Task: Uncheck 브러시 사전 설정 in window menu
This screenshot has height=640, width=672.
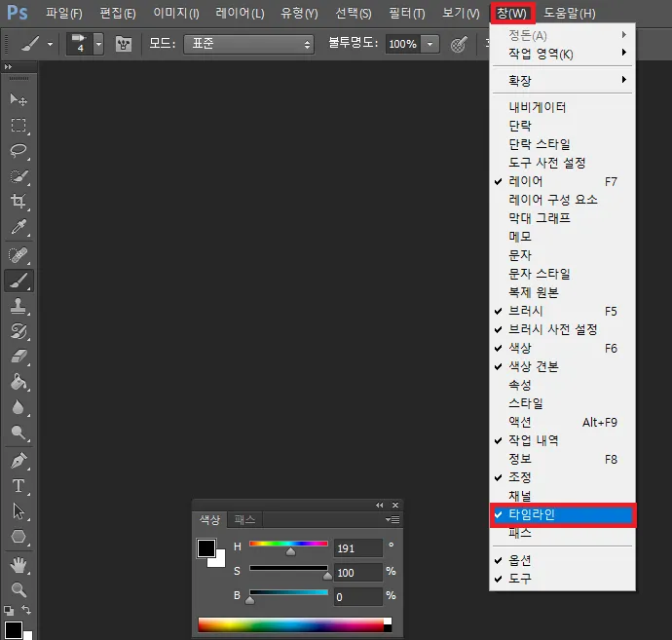Action: [562, 329]
